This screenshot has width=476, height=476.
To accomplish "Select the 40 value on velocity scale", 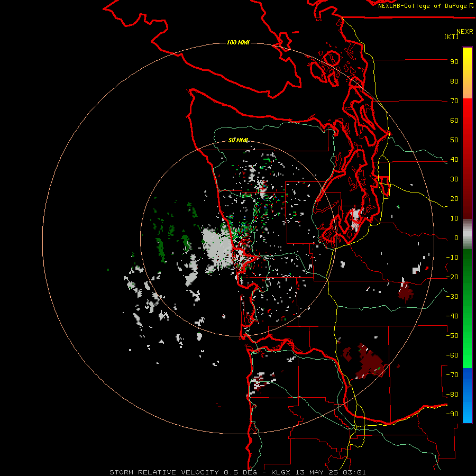I will (454, 160).
